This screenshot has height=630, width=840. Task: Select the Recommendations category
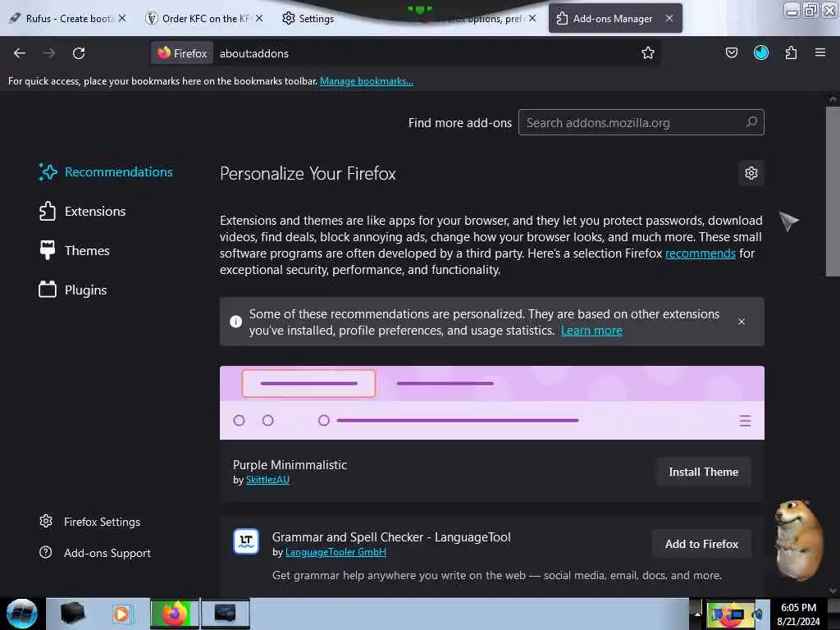(x=118, y=172)
